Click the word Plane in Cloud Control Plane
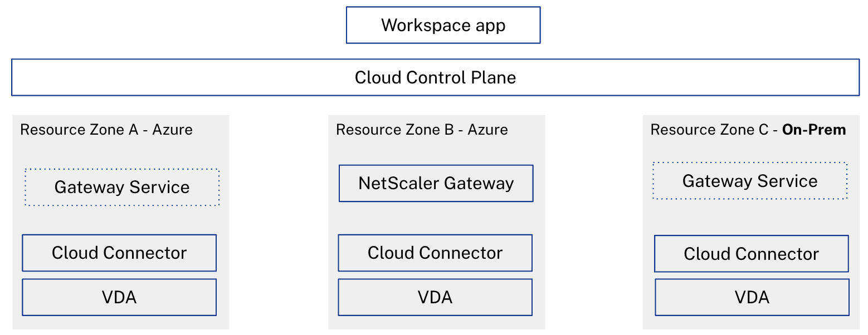Image resolution: width=868 pixels, height=335 pixels. point(494,77)
